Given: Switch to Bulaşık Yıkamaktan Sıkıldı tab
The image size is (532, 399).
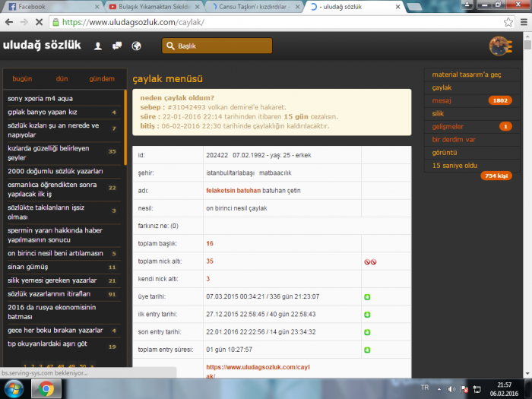Looking at the screenshot, I should coord(154,6).
